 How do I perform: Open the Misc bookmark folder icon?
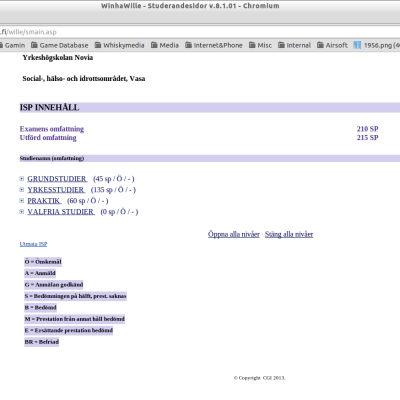click(252, 45)
